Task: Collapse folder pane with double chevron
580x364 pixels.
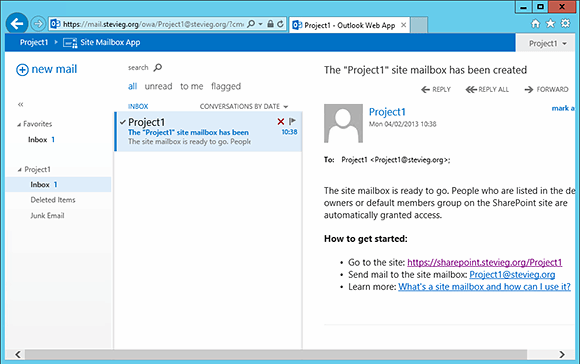Action: pyautogui.click(x=20, y=105)
